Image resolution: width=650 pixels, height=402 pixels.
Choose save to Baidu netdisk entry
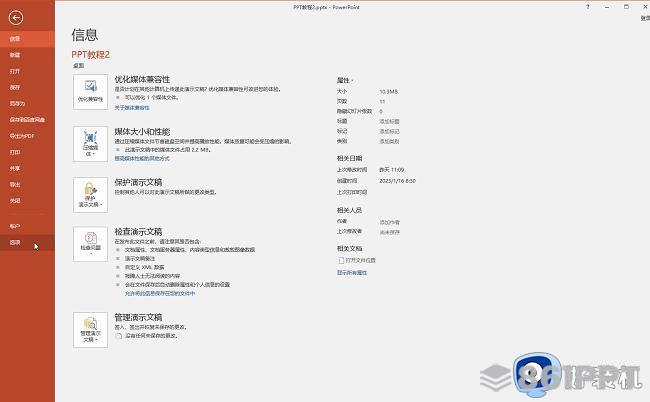[x=27, y=120]
